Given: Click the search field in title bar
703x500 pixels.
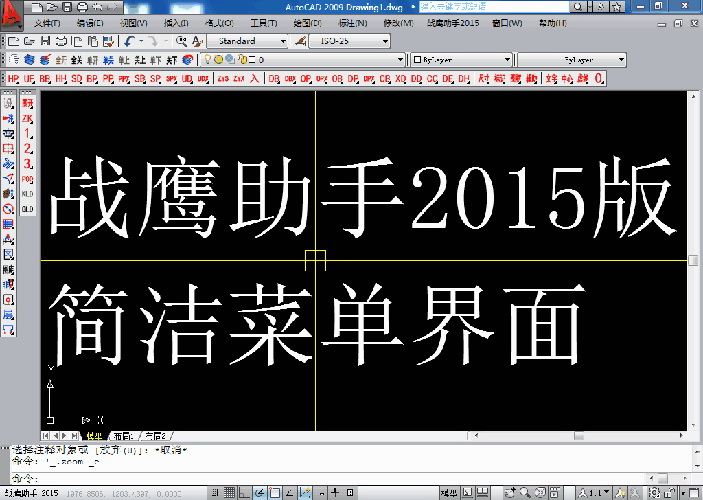Looking at the screenshot, I should pyautogui.click(x=494, y=7).
